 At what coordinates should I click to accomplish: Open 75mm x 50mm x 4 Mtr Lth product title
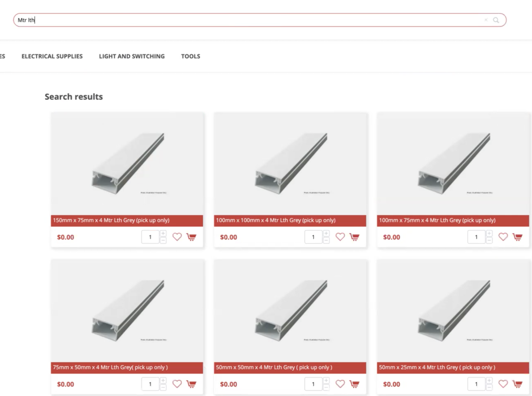pos(110,368)
